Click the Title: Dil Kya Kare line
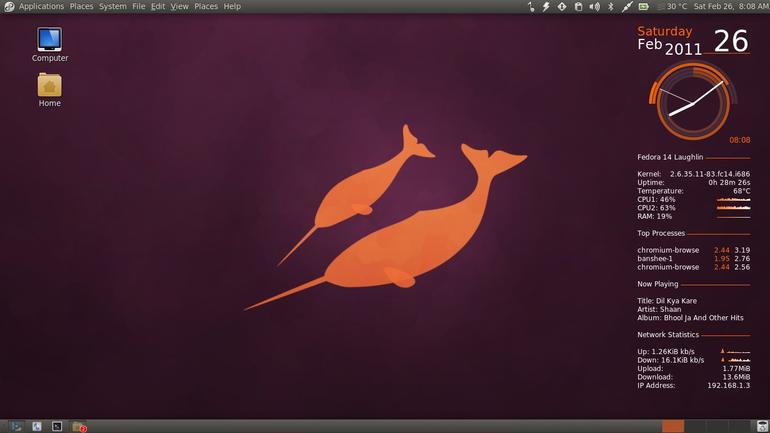 pyautogui.click(x=667, y=300)
